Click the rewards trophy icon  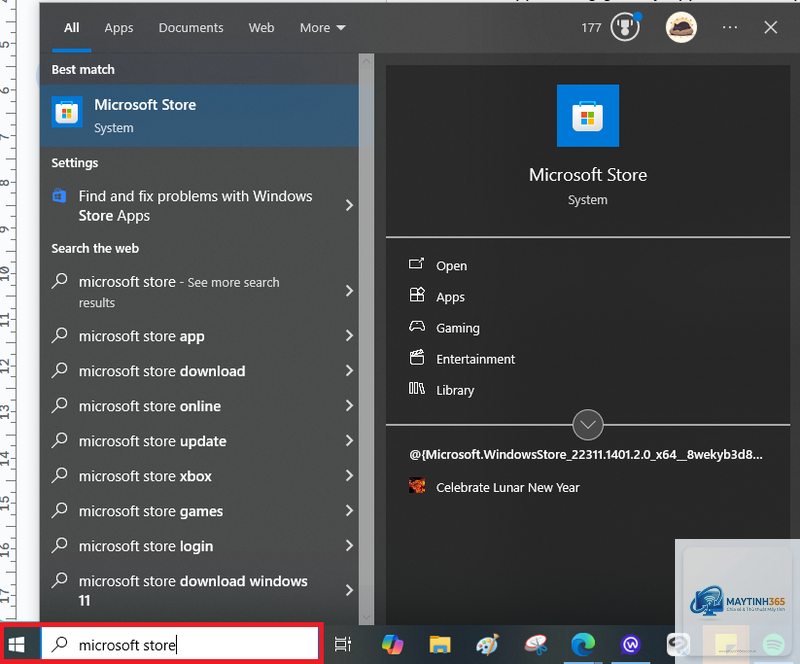tap(625, 27)
